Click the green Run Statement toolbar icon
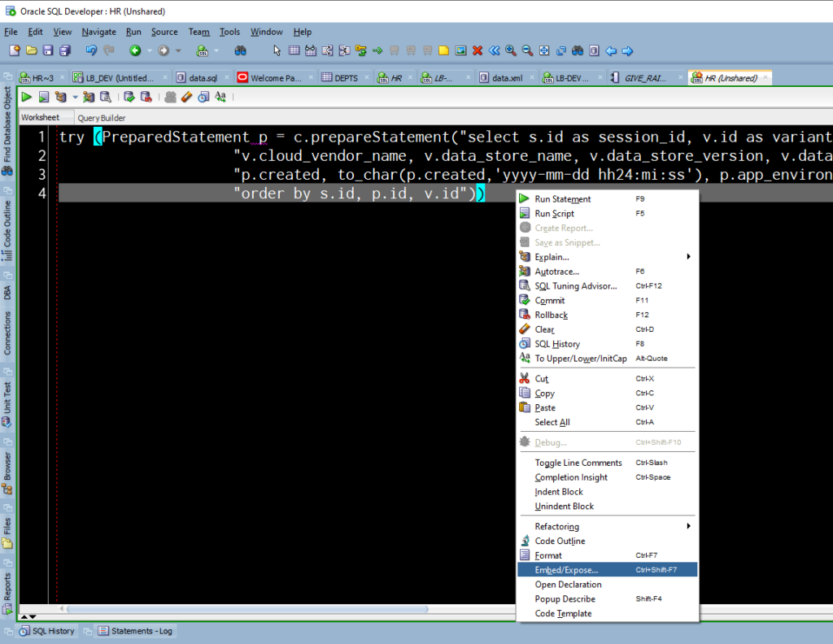This screenshot has height=644, width=833. [x=26, y=97]
